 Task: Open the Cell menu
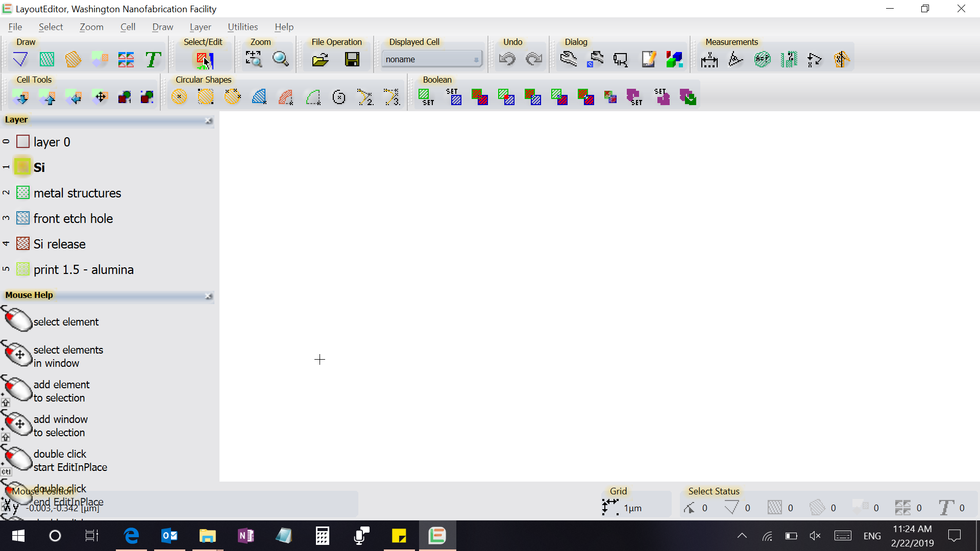(128, 27)
